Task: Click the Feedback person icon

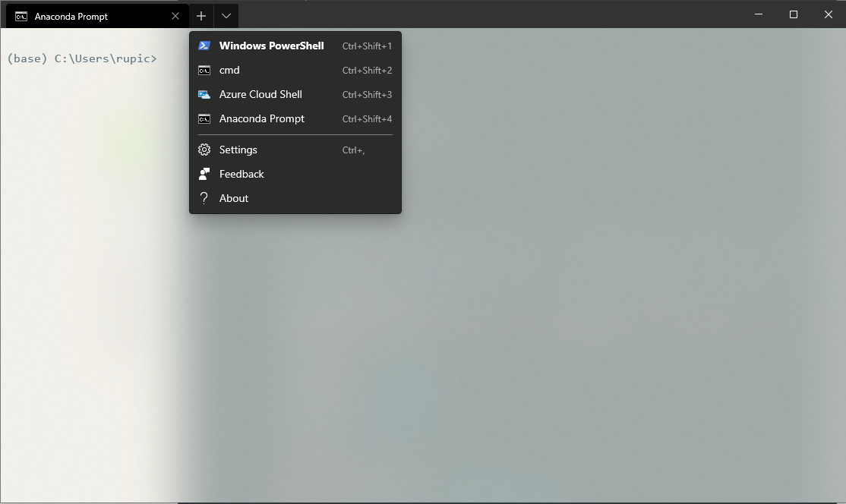Action: tap(204, 174)
